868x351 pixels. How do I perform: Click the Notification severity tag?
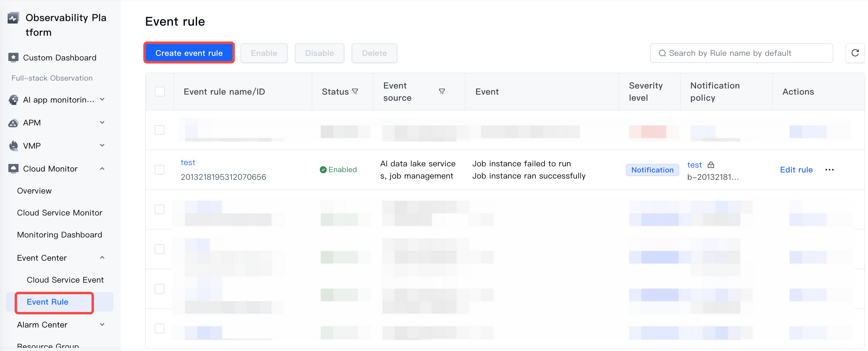point(652,170)
